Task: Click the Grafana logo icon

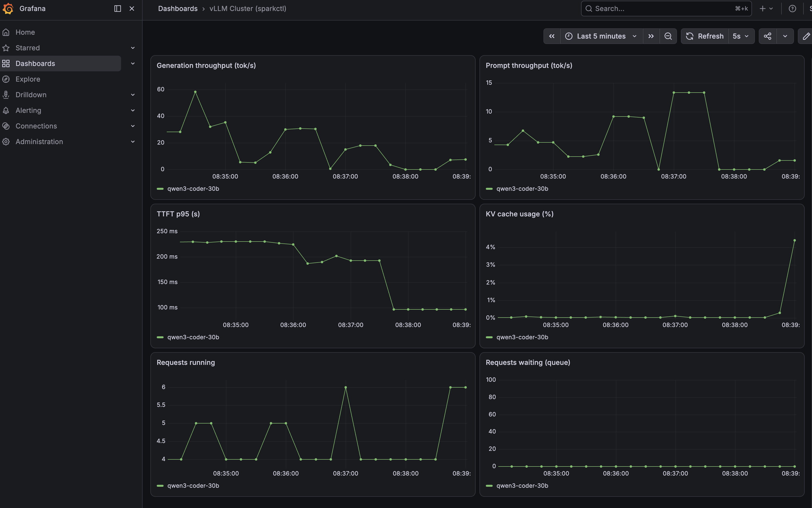Action: pos(8,9)
